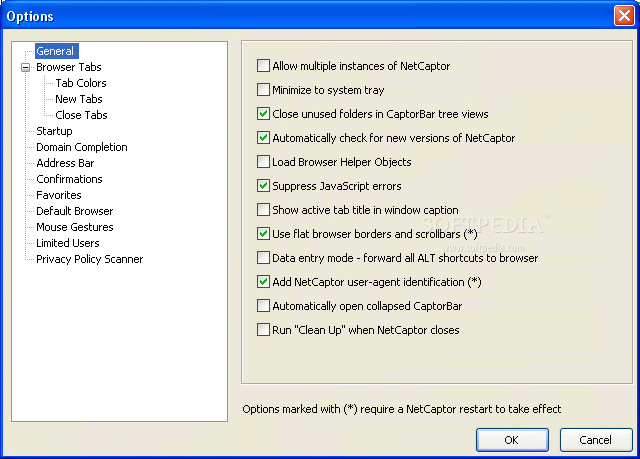This screenshot has width=640, height=459.
Task: Select Address Bar options
Action: tap(65, 163)
